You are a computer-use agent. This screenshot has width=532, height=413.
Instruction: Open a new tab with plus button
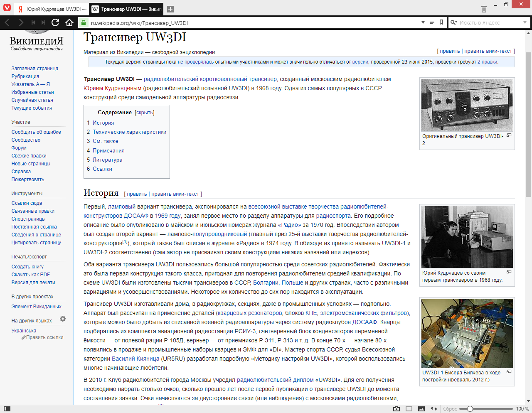coord(170,9)
